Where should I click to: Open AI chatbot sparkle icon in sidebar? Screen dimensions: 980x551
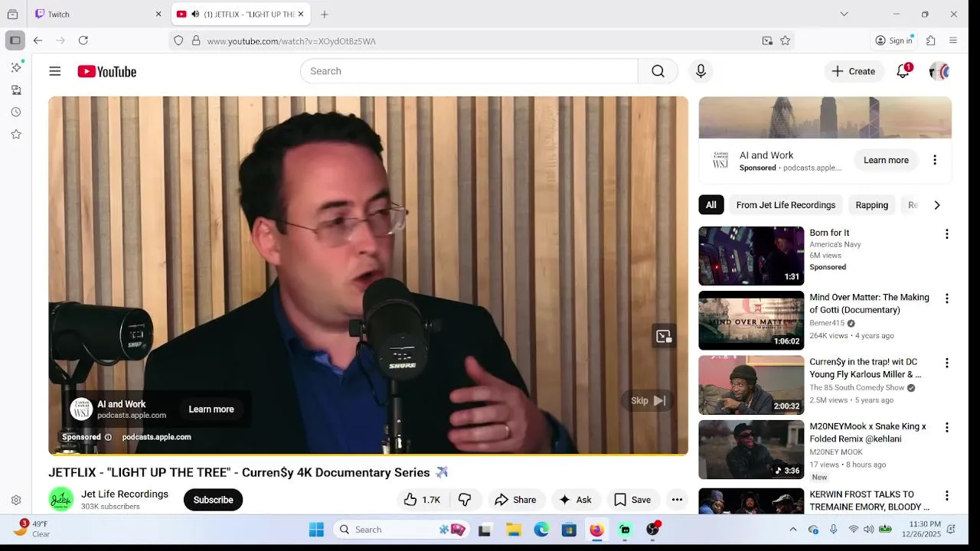[x=16, y=67]
